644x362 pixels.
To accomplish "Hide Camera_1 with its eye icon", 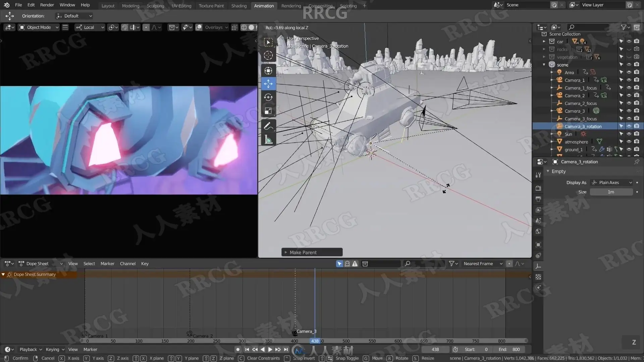I will click(x=629, y=80).
